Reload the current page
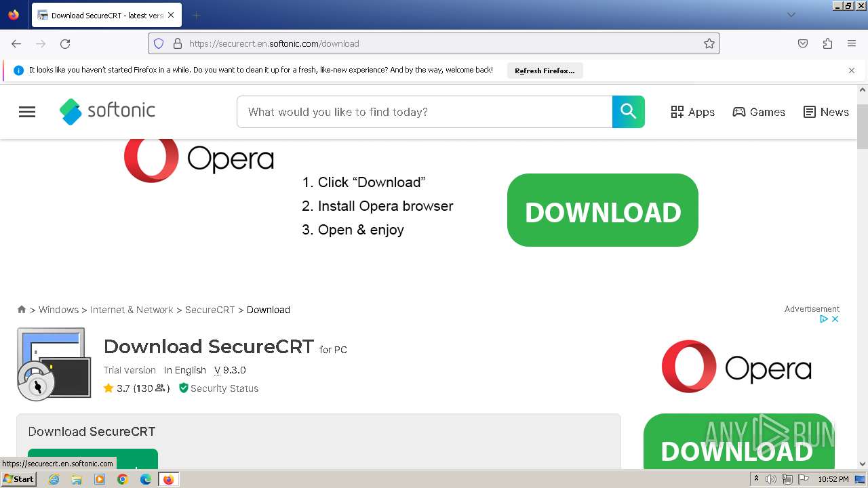The height and width of the screenshot is (488, 868). coord(65,43)
